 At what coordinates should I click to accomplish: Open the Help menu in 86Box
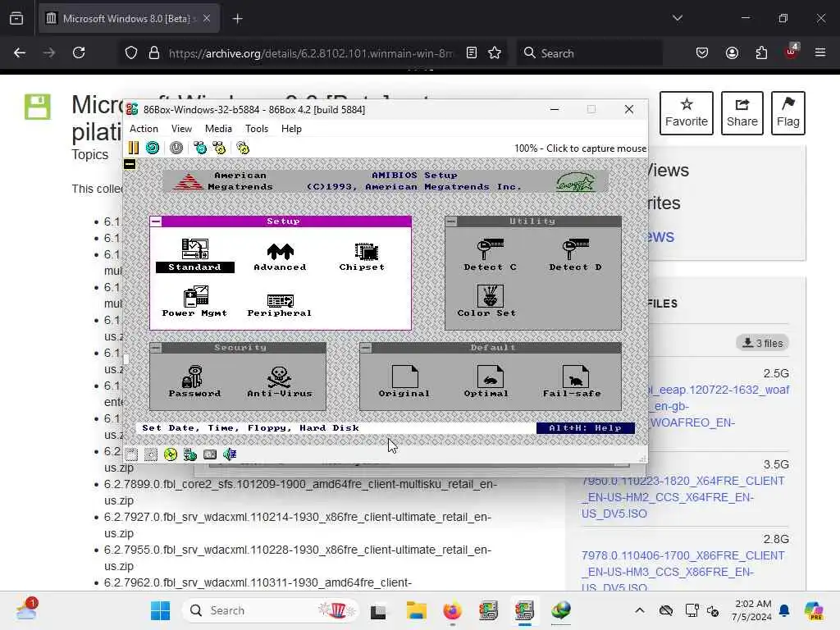click(291, 129)
